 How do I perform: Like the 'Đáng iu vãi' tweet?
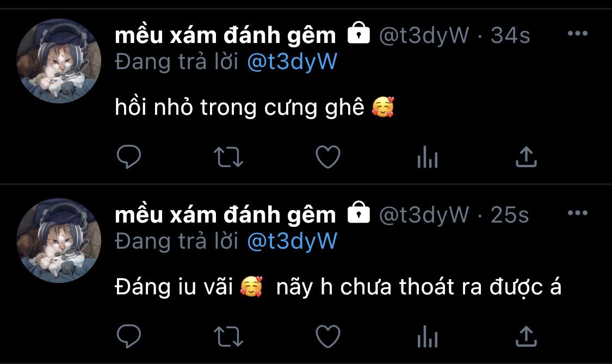tap(328, 336)
